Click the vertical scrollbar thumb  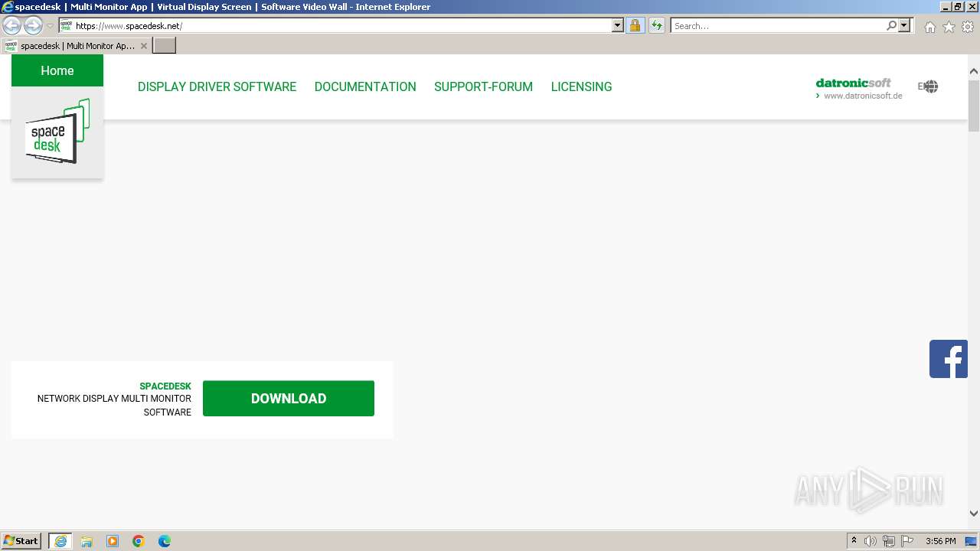974,105
